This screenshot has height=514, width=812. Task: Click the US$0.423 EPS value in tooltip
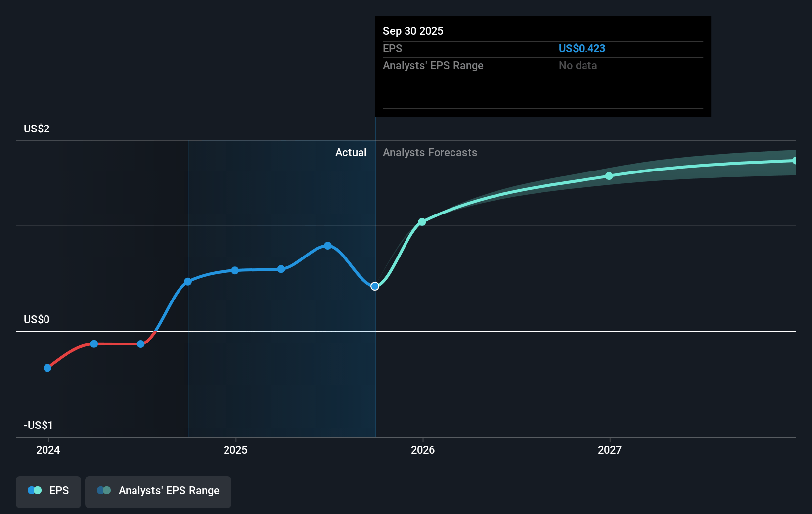(582, 49)
